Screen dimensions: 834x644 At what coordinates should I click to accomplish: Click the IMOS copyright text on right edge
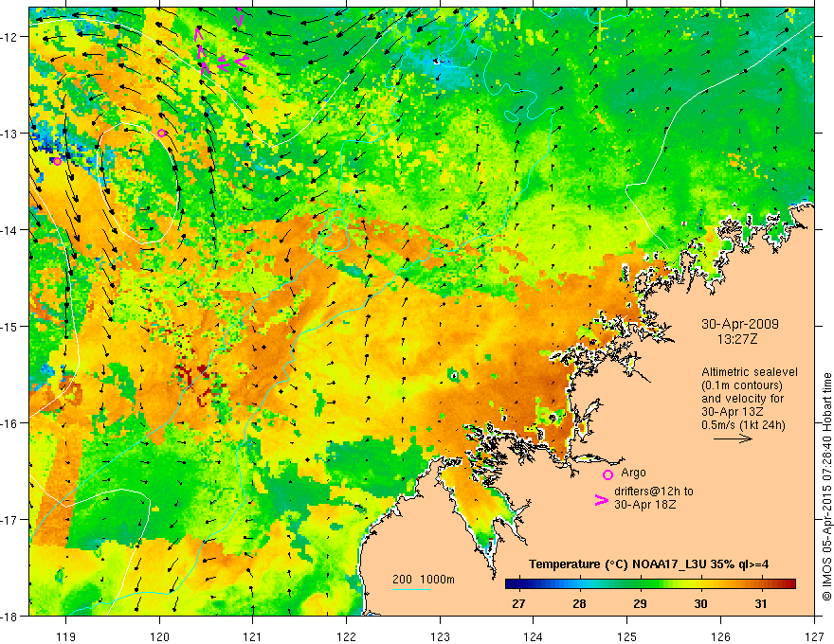pyautogui.click(x=826, y=487)
